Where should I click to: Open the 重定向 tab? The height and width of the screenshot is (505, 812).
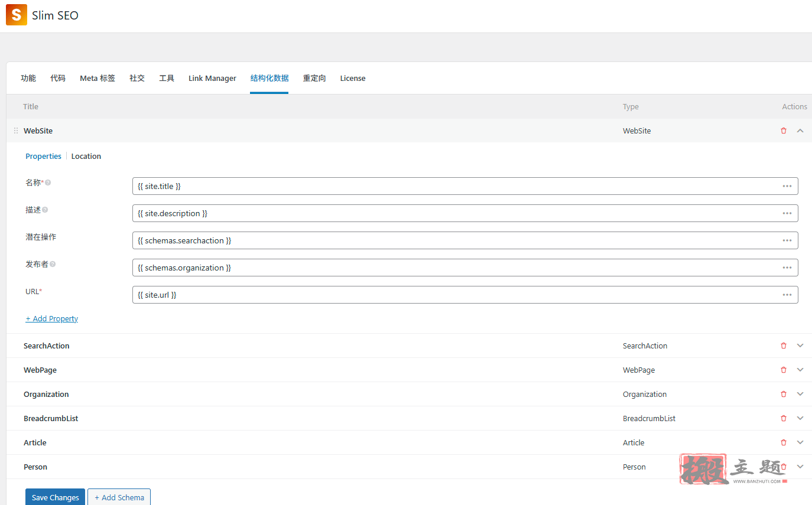point(314,78)
